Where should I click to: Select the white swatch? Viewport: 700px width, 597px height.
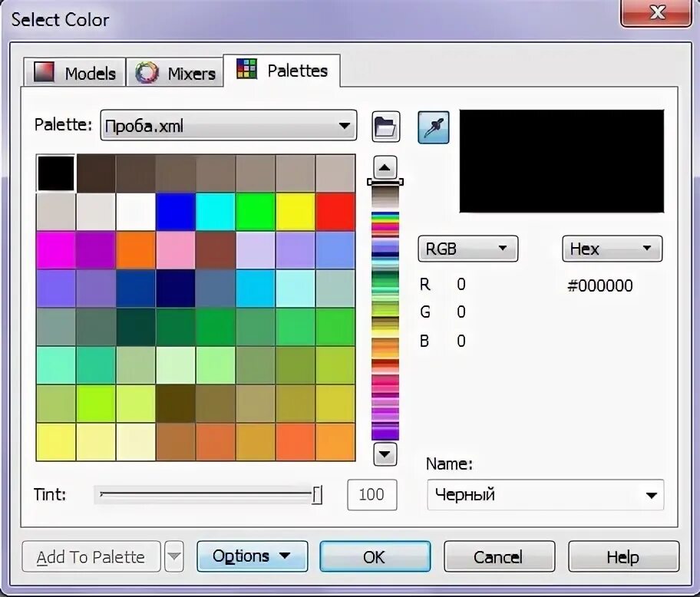coord(136,212)
